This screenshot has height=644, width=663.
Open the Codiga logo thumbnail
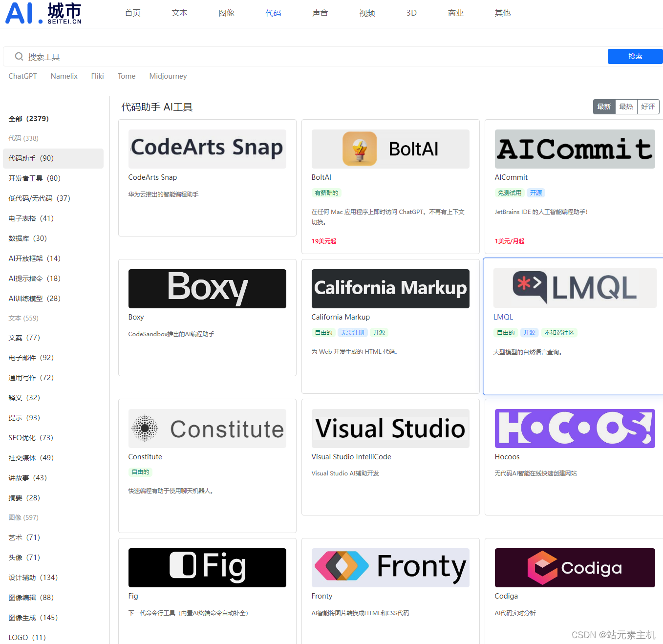575,568
